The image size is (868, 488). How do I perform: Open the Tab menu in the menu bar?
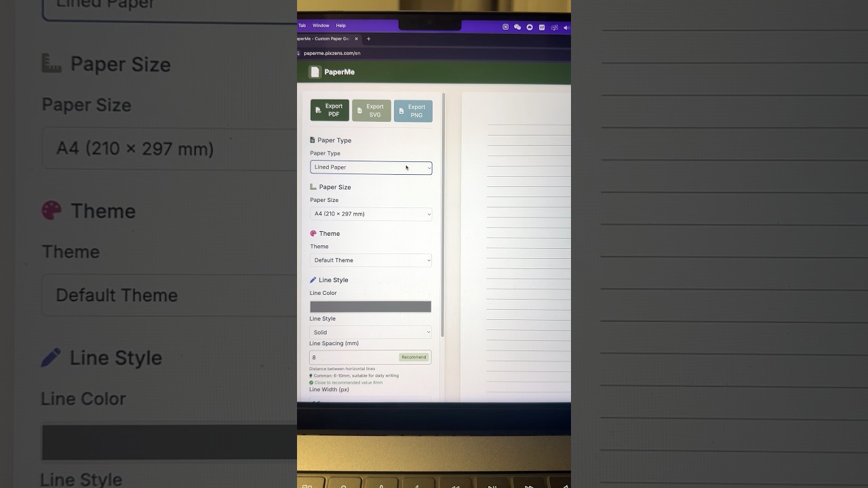coord(302,26)
